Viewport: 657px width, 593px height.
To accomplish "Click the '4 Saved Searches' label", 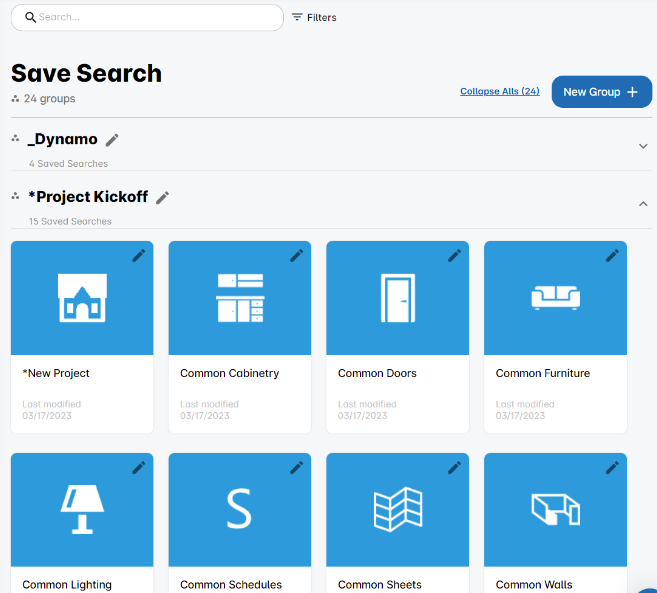I will click(68, 163).
